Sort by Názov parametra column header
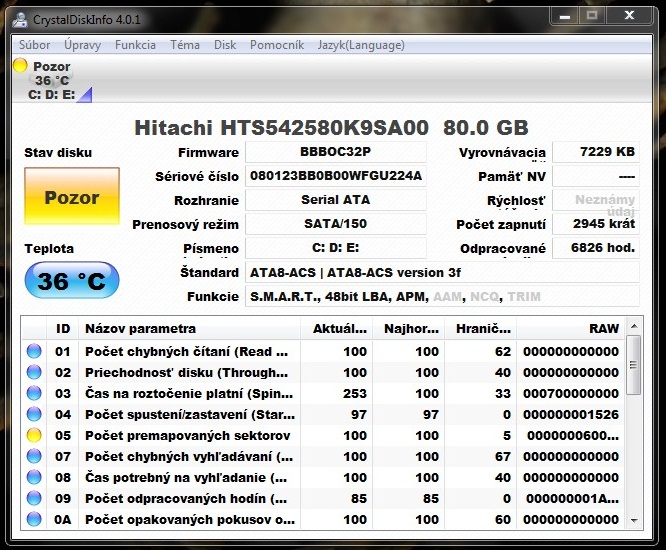The height and width of the screenshot is (550, 666). click(x=190, y=328)
